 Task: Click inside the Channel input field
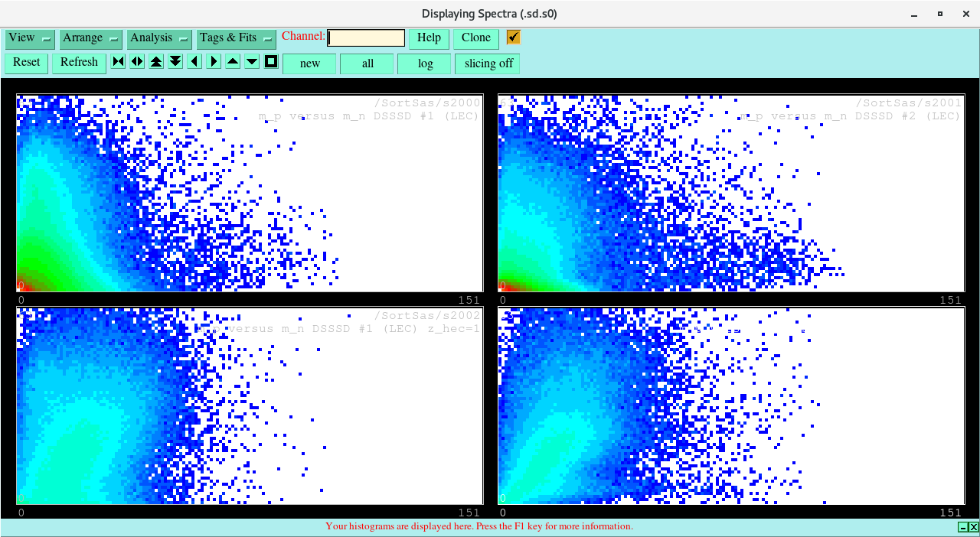pos(366,38)
